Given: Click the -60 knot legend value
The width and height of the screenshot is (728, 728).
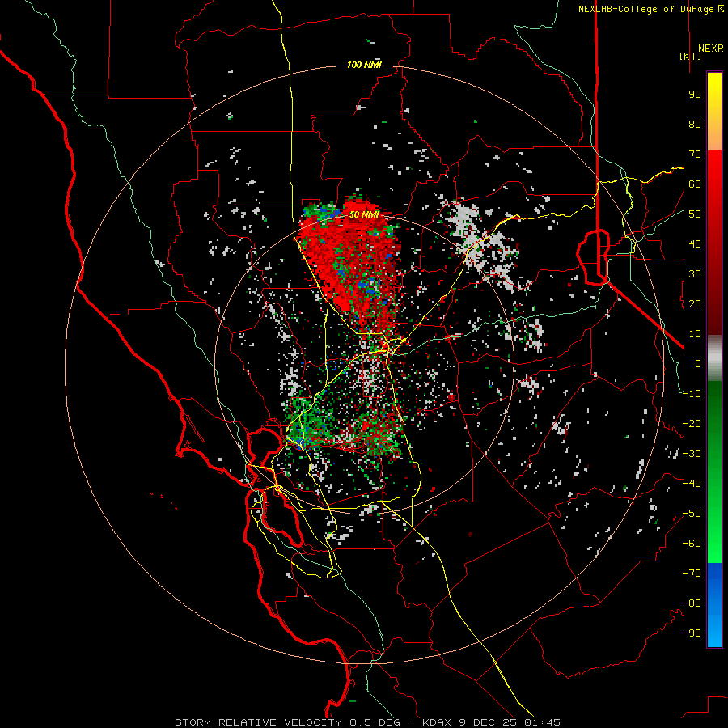Looking at the screenshot, I should pos(692,544).
